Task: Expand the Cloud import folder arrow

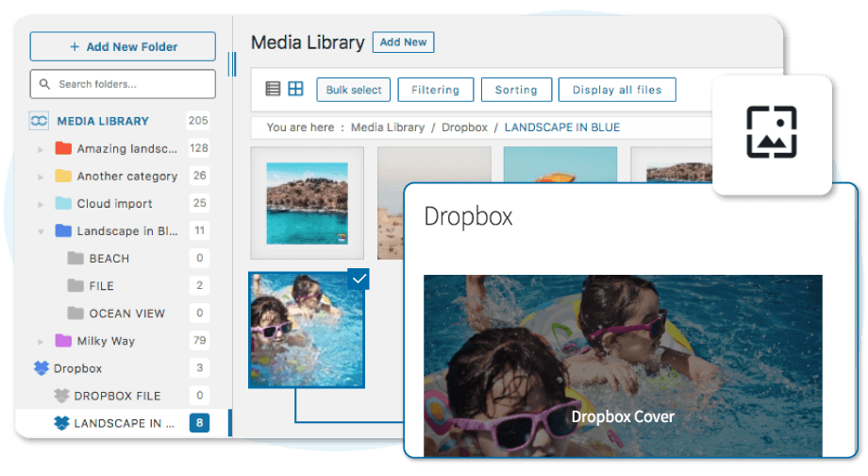Action: pyautogui.click(x=41, y=204)
